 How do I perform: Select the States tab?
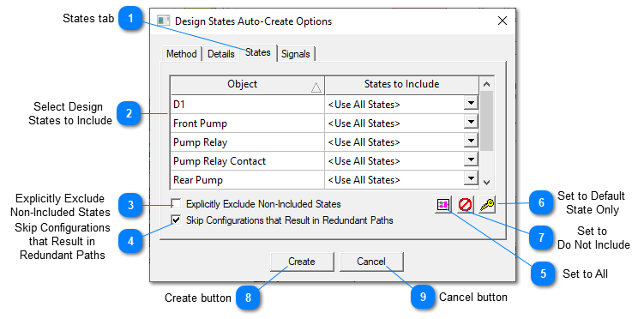click(258, 52)
